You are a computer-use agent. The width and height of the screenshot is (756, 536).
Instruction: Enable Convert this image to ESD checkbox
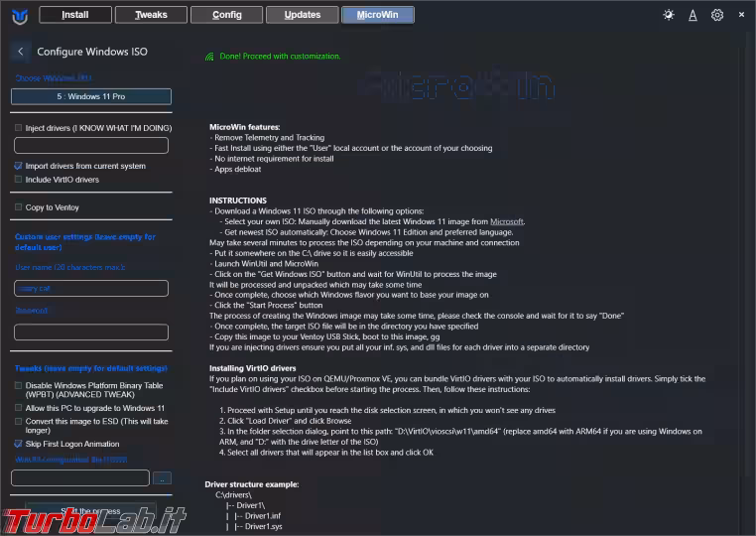click(18, 421)
